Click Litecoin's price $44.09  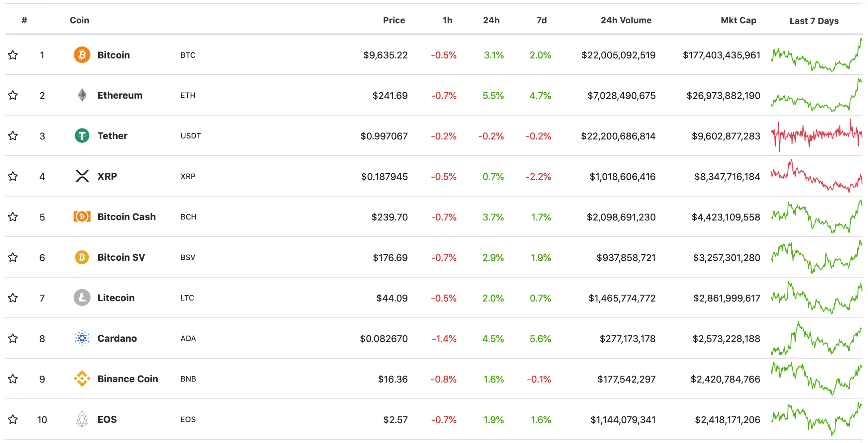point(392,298)
